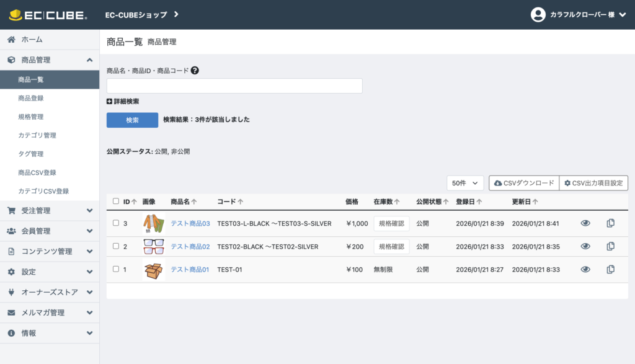
Task: Click the EC-CUBE logo in header
Action: [x=48, y=14]
